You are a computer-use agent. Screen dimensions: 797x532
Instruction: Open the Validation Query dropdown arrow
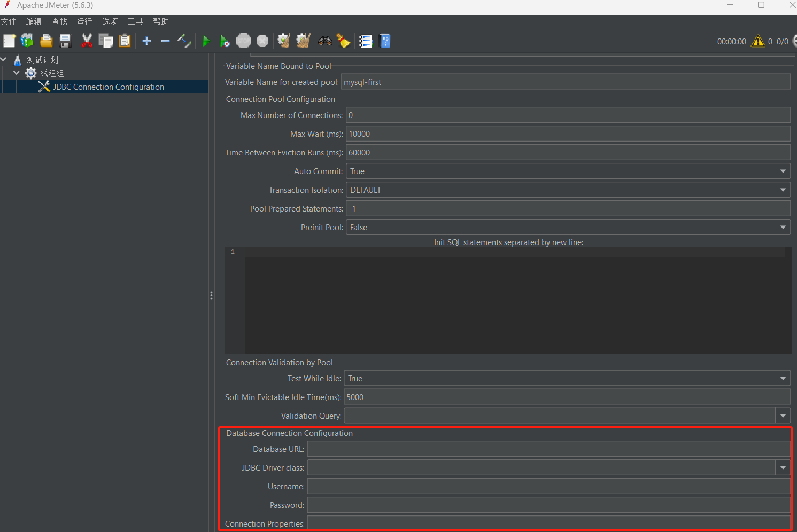click(x=783, y=416)
